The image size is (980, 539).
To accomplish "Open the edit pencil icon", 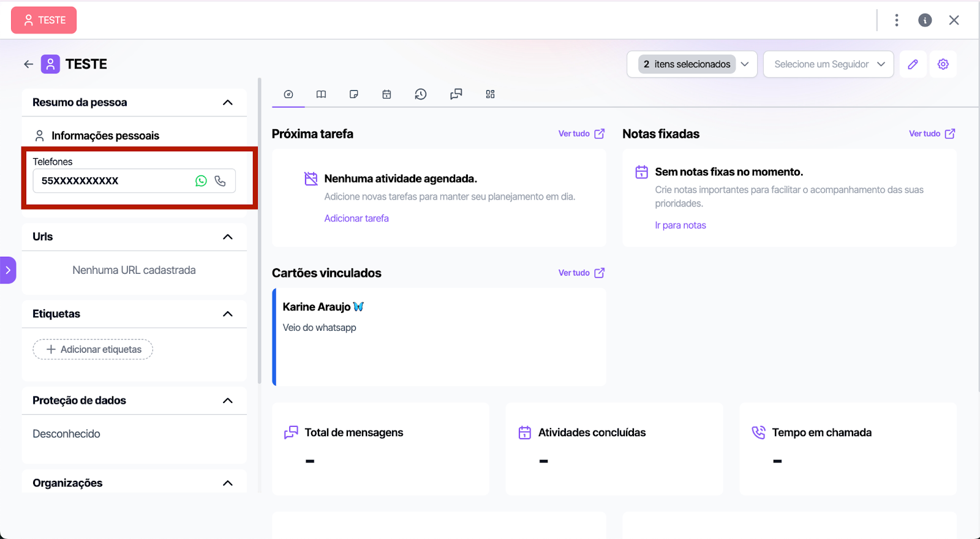I will pyautogui.click(x=913, y=64).
